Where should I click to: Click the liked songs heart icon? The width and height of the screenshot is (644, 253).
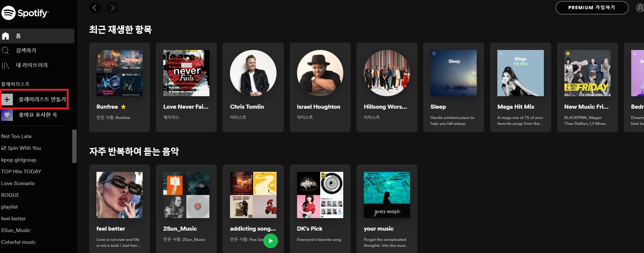pos(7,115)
